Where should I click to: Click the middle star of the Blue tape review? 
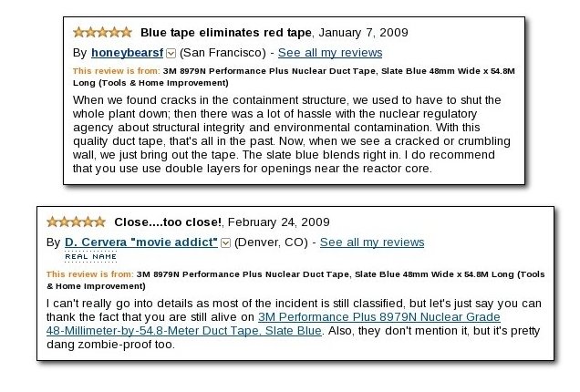102,33
